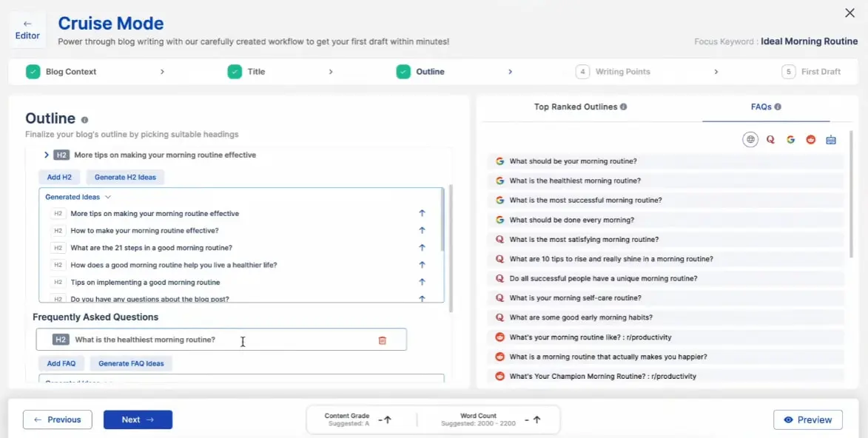Click the Content Grade arrow indicator
The height and width of the screenshot is (438, 868).
tap(388, 420)
